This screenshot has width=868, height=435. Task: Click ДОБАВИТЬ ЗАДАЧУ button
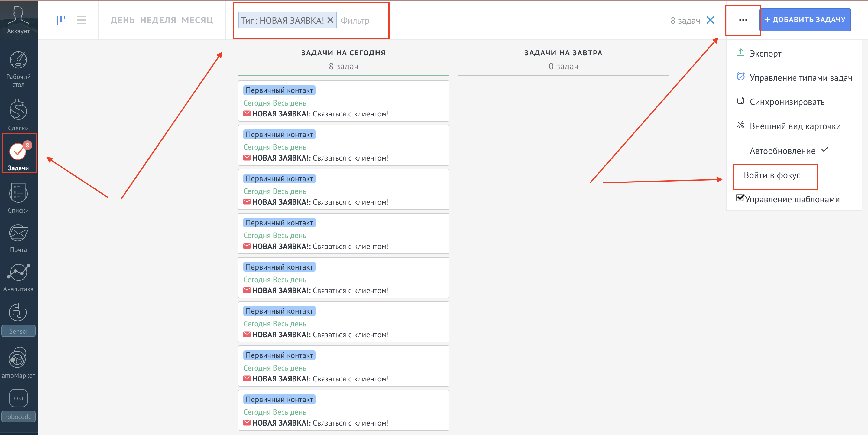[x=805, y=20]
